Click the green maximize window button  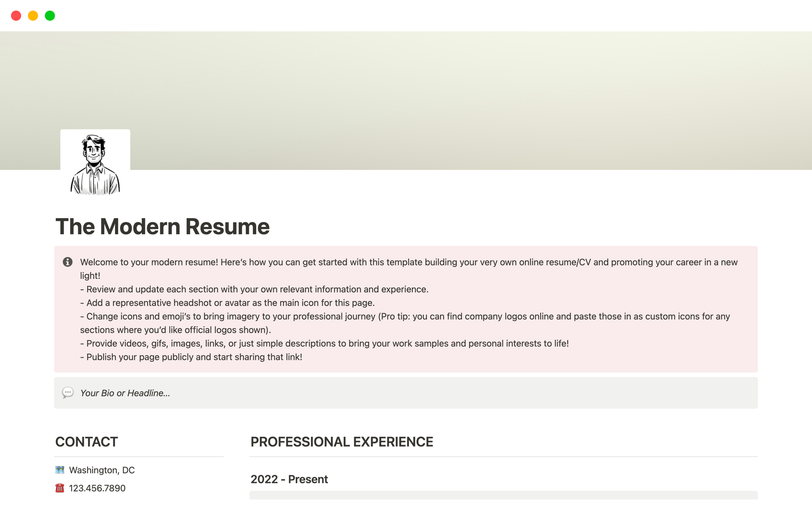[x=50, y=16]
